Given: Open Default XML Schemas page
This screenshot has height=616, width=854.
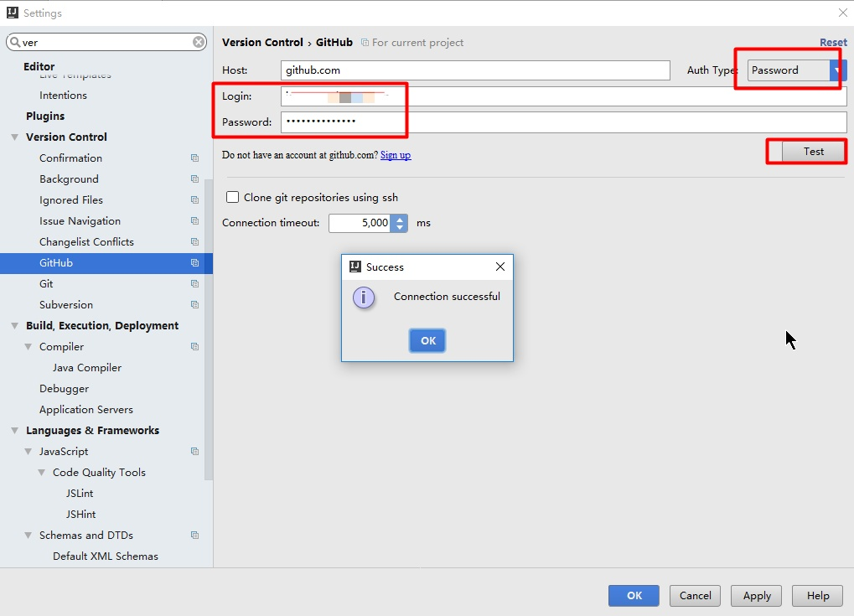Looking at the screenshot, I should click(x=106, y=556).
